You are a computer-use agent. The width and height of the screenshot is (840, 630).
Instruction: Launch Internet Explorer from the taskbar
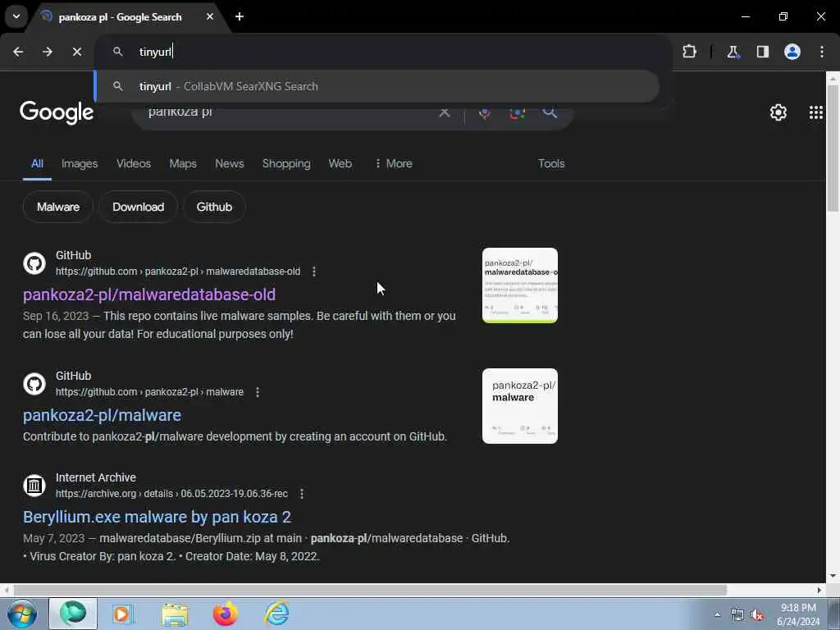(276, 614)
